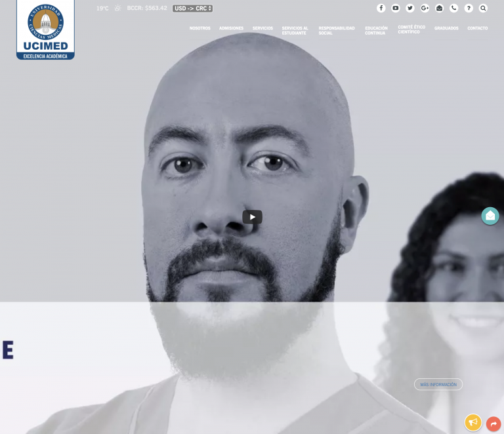Screen dimensions: 504x434
Task: Click the teal floating envelope button
Action: (x=490, y=216)
